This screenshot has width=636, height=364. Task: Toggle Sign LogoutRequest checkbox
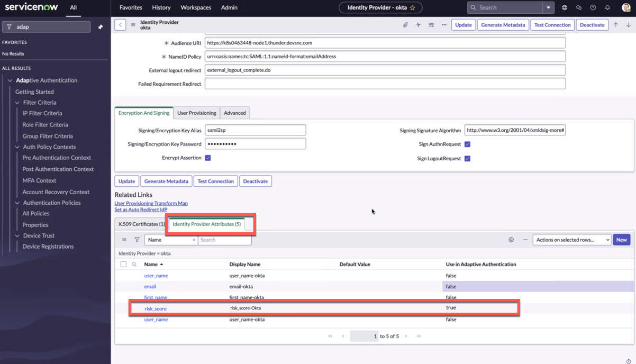467,158
